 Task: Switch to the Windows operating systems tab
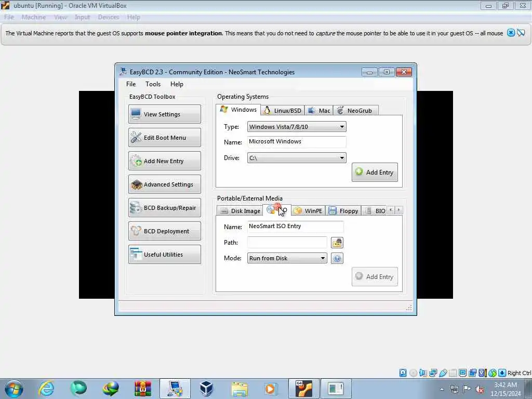coord(238,110)
